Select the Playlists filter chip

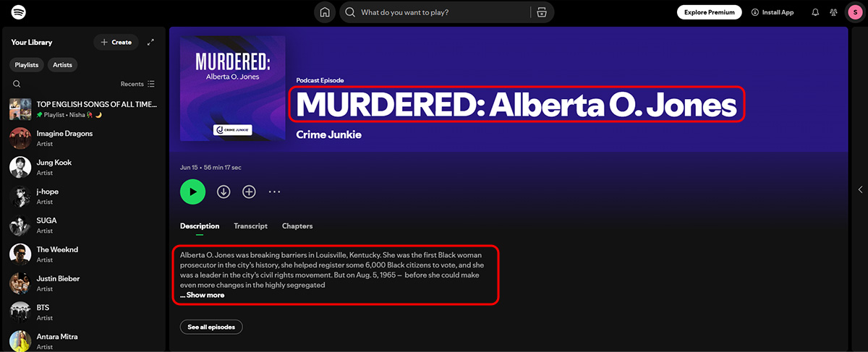point(27,65)
